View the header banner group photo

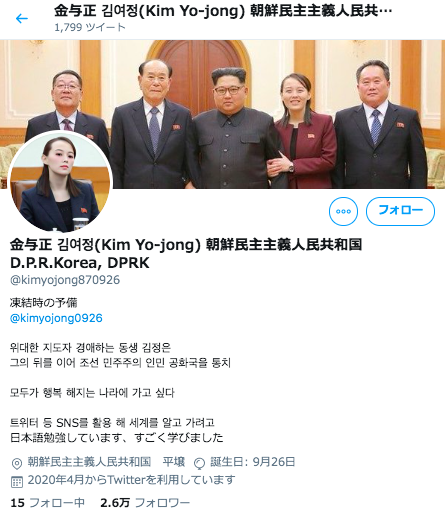(222, 114)
